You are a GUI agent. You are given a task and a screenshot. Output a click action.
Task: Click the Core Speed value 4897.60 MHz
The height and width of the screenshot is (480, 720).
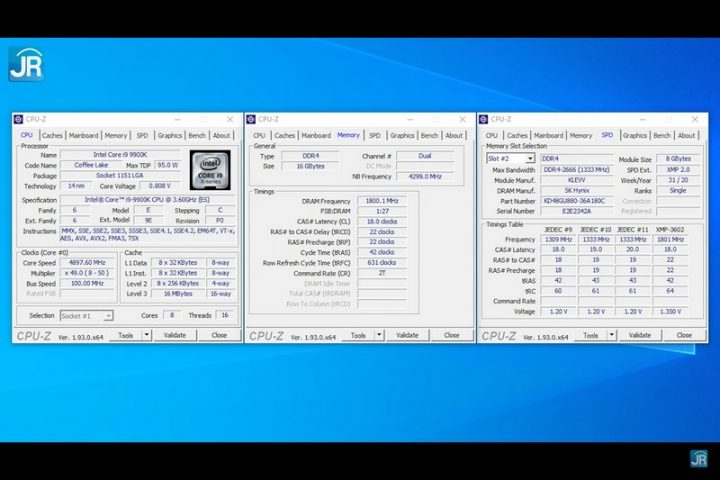coord(87,263)
